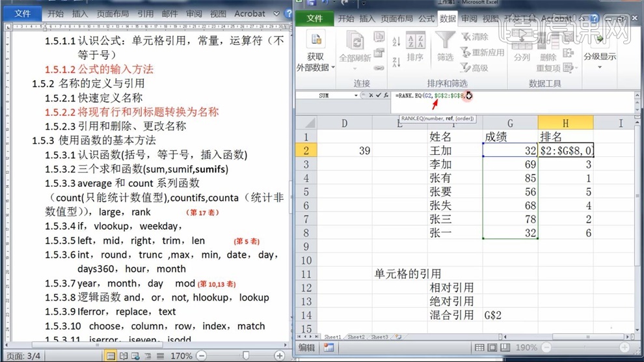Open the Word 文件 tab

tap(22, 14)
